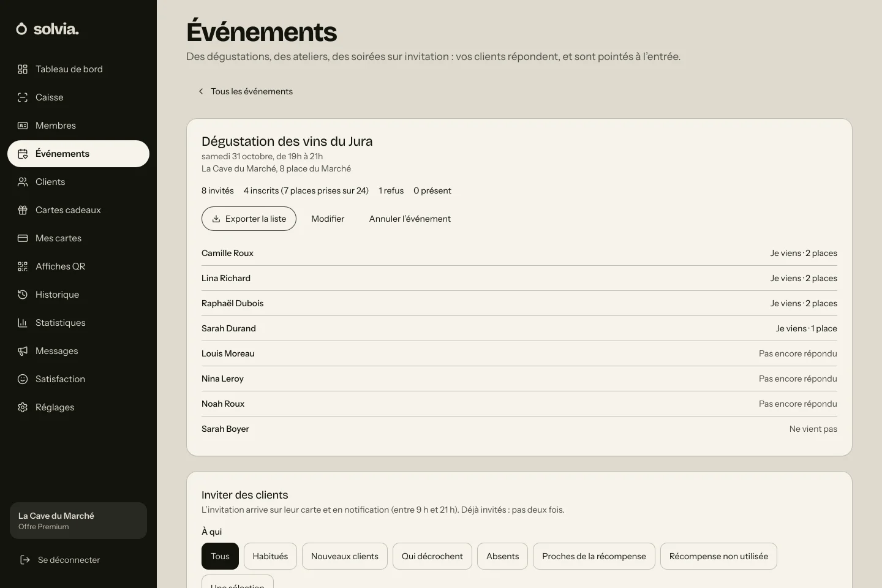Open the Membres menu item
This screenshot has width=882, height=588.
click(x=78, y=126)
